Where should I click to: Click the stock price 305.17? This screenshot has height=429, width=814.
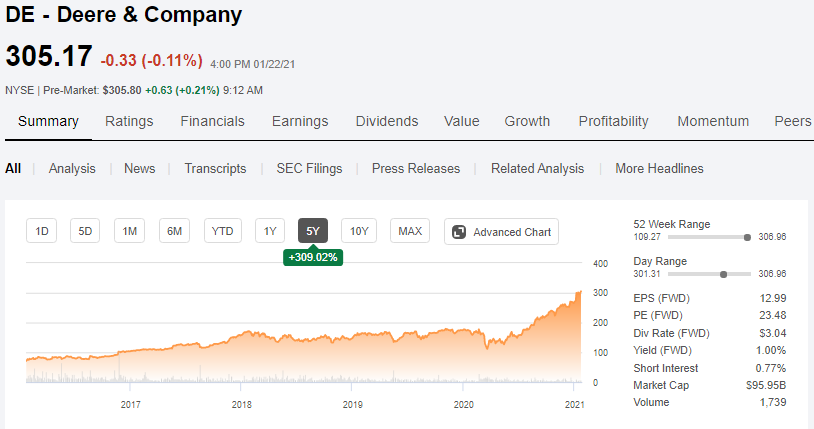tap(49, 56)
